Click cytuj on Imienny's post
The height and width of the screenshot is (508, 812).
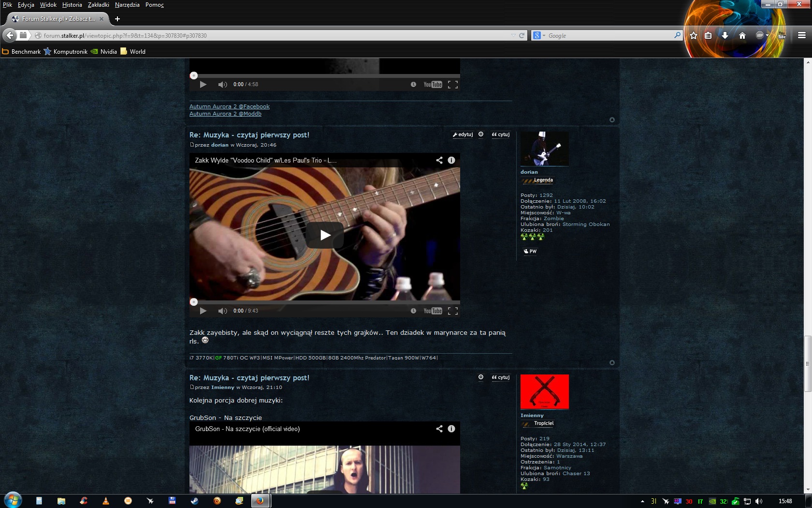click(x=501, y=377)
